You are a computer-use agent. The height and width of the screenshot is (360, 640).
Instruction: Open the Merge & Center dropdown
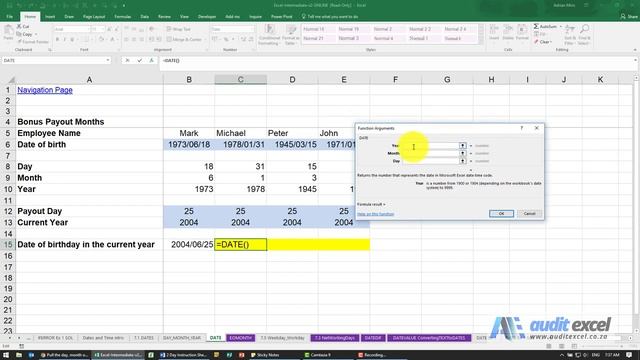click(x=204, y=40)
